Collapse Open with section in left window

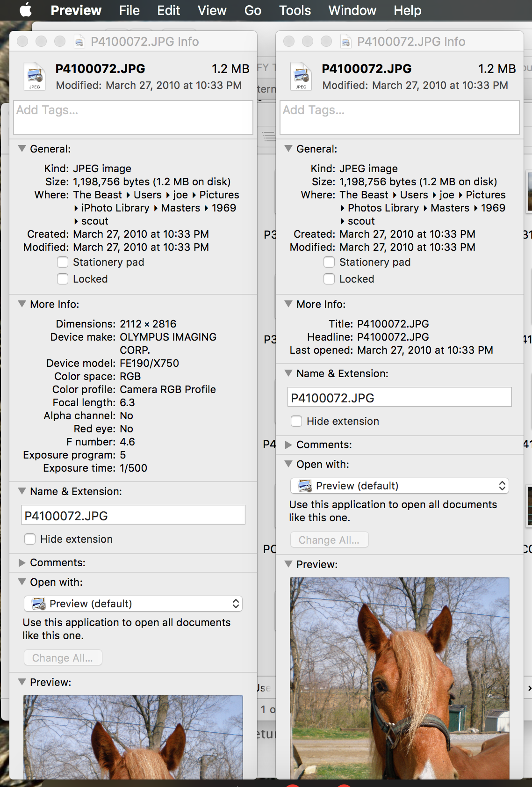(22, 582)
